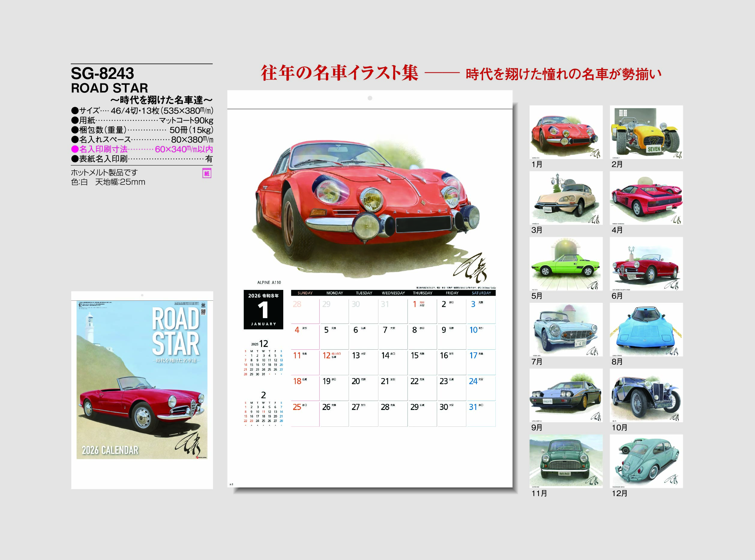Click the 12月 month label
The image size is (755, 560).
point(619,493)
